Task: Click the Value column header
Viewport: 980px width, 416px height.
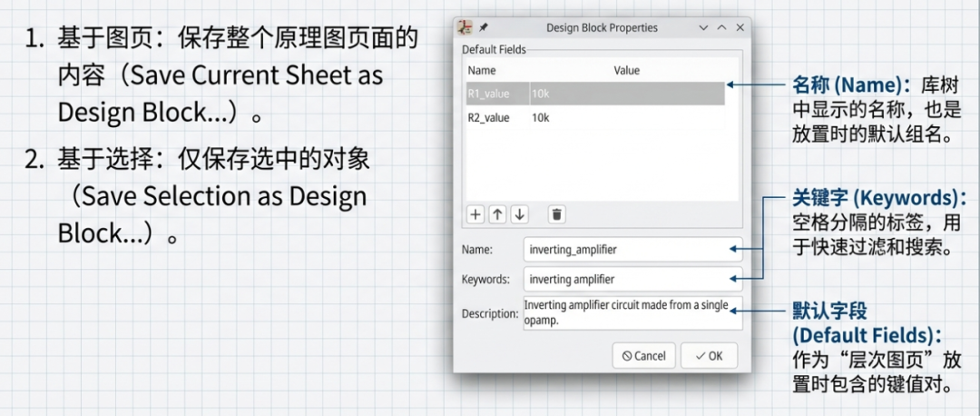Action: pyautogui.click(x=626, y=71)
